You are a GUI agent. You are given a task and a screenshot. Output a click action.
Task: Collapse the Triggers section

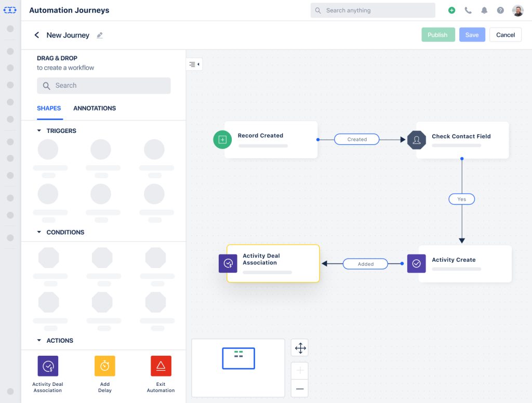pos(39,131)
